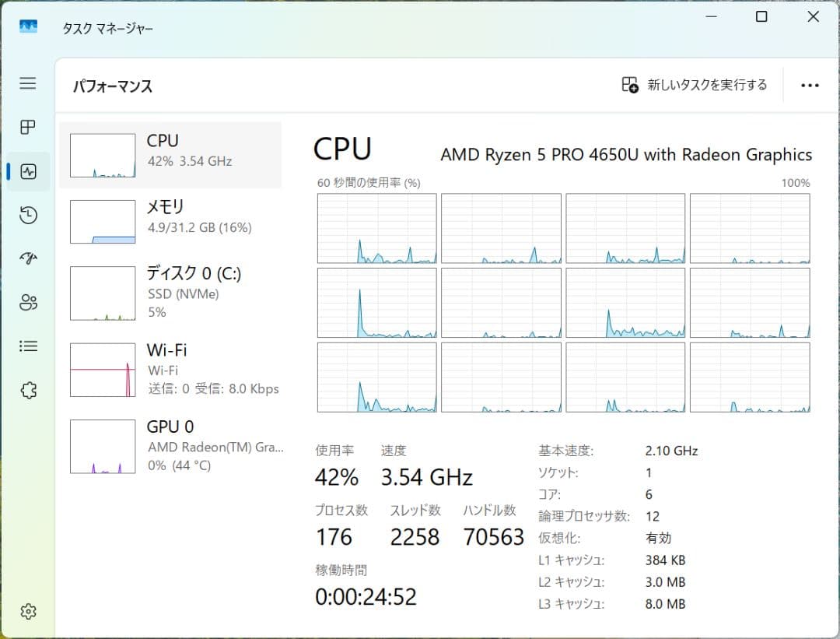Click the CPU mini graph thumbnail
This screenshot has height=639, width=840.
click(x=102, y=154)
